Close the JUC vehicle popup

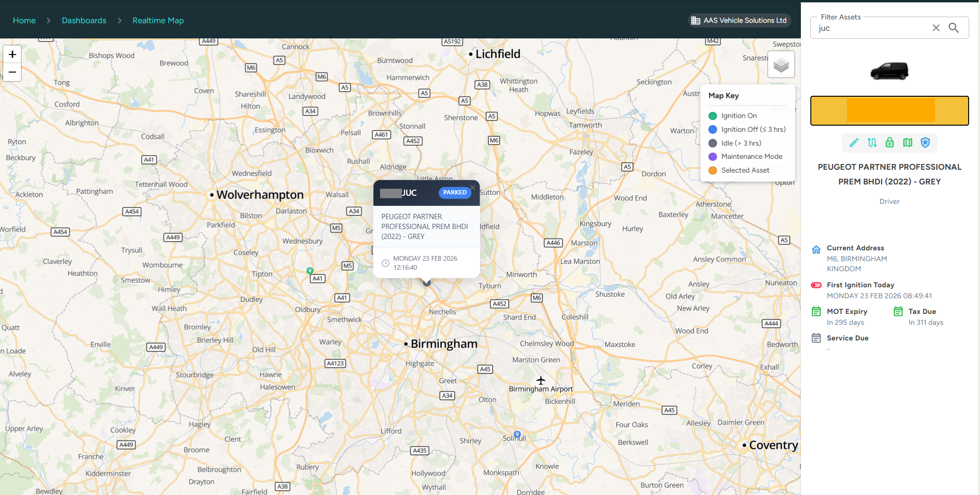pyautogui.click(x=472, y=187)
